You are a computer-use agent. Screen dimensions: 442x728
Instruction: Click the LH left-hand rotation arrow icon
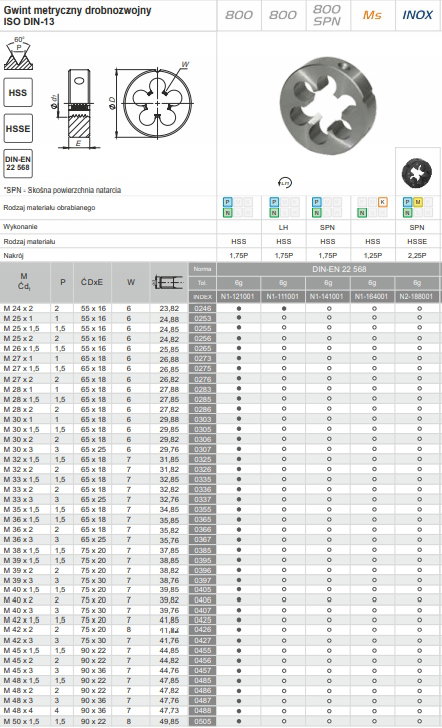(x=284, y=183)
